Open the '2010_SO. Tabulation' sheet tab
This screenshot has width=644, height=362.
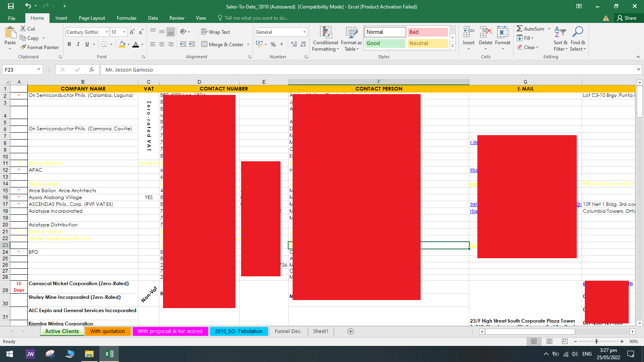tap(238, 331)
